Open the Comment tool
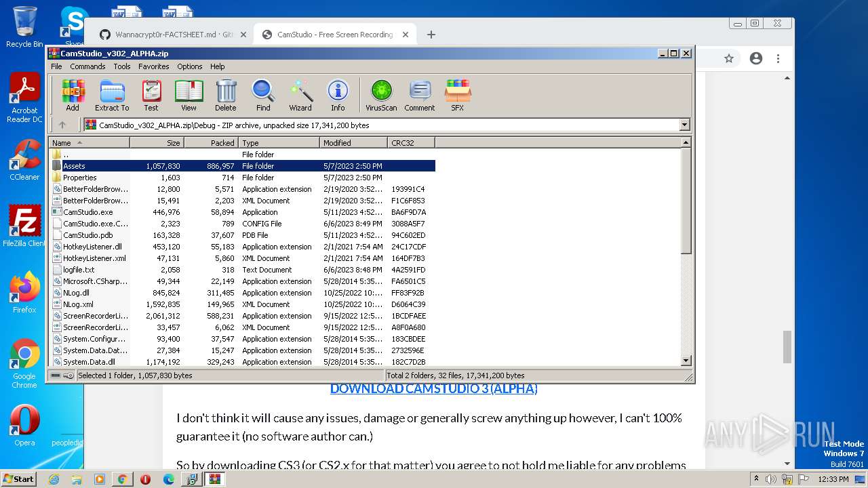This screenshot has width=868, height=488. [420, 95]
